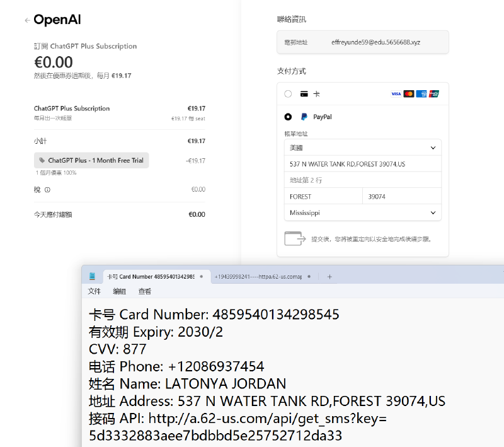Click the coupon tag icon
Viewport: 504px width, 447px height.
click(x=42, y=160)
